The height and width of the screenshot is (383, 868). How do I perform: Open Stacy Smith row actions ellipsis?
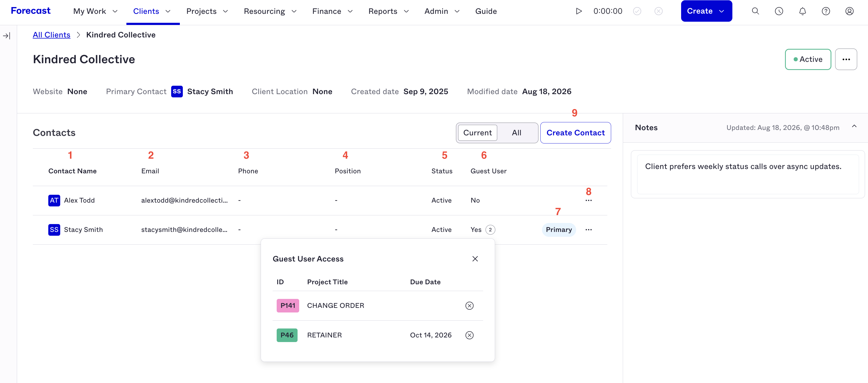(x=589, y=230)
